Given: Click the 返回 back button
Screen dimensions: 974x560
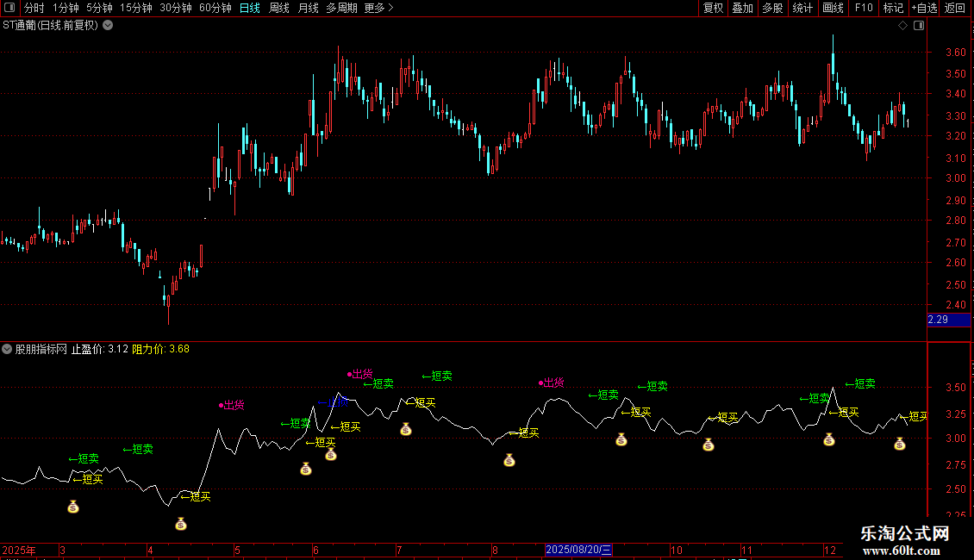Looking at the screenshot, I should click(x=955, y=8).
